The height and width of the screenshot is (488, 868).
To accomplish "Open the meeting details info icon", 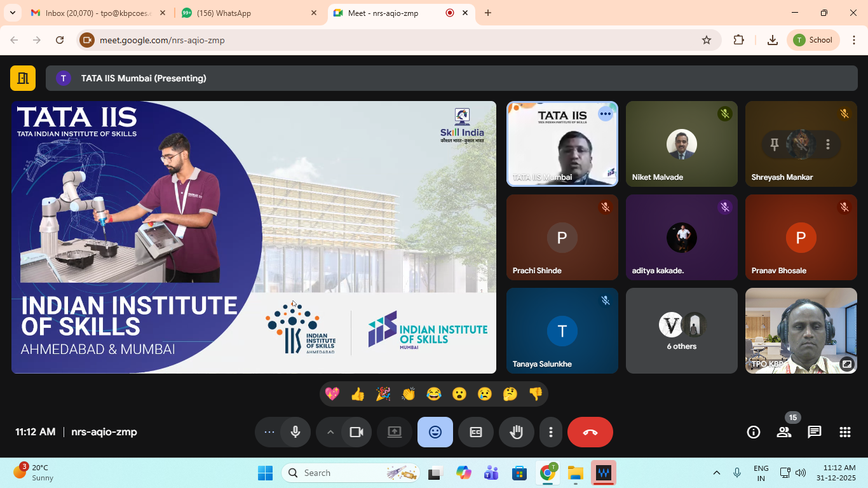I will pos(754,432).
